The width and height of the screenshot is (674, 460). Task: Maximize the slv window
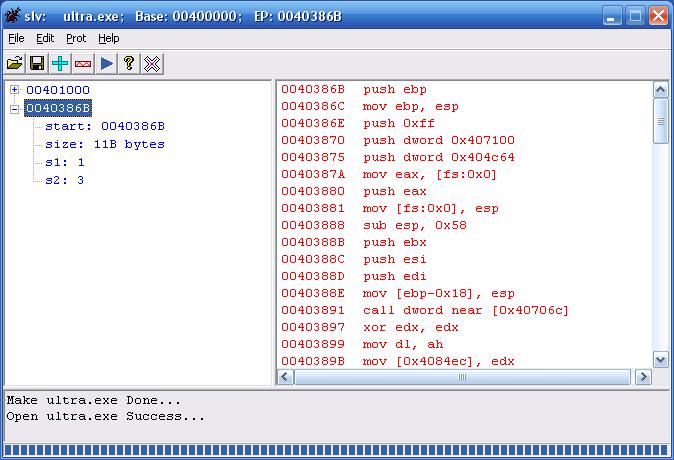point(635,16)
